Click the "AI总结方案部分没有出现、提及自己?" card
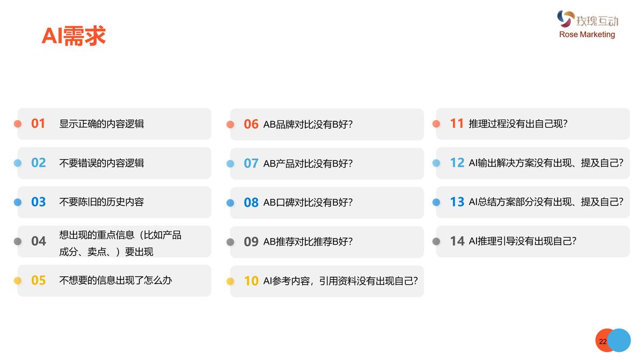The width and height of the screenshot is (644, 362). [533, 202]
